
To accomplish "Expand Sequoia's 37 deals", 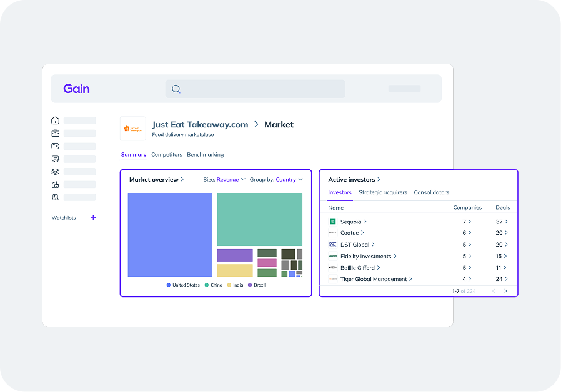I will pyautogui.click(x=502, y=222).
